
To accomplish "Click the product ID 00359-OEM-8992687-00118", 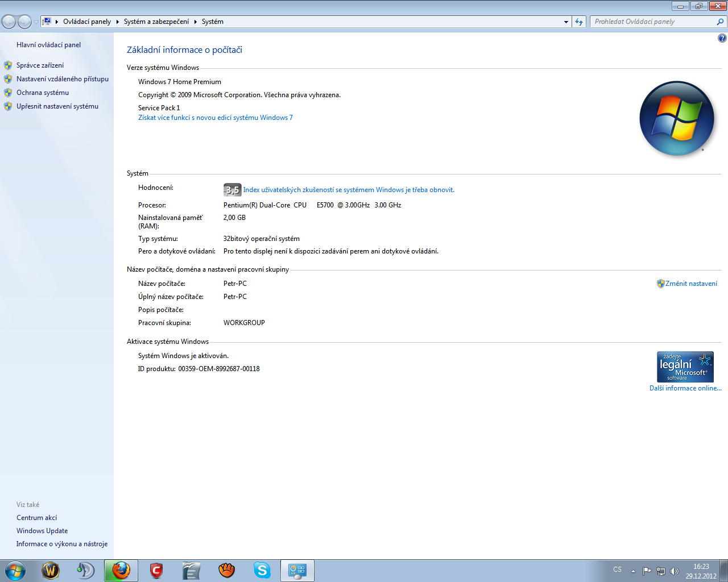I will pyautogui.click(x=219, y=369).
